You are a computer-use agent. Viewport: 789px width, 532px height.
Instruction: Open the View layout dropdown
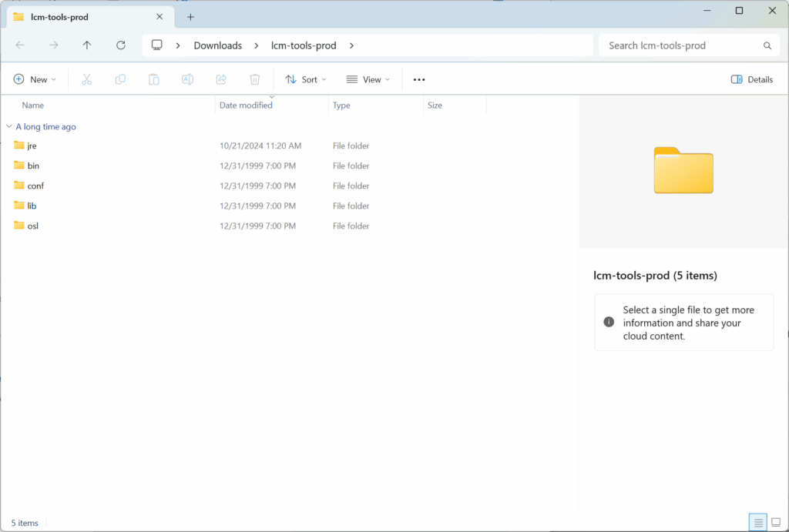368,79
